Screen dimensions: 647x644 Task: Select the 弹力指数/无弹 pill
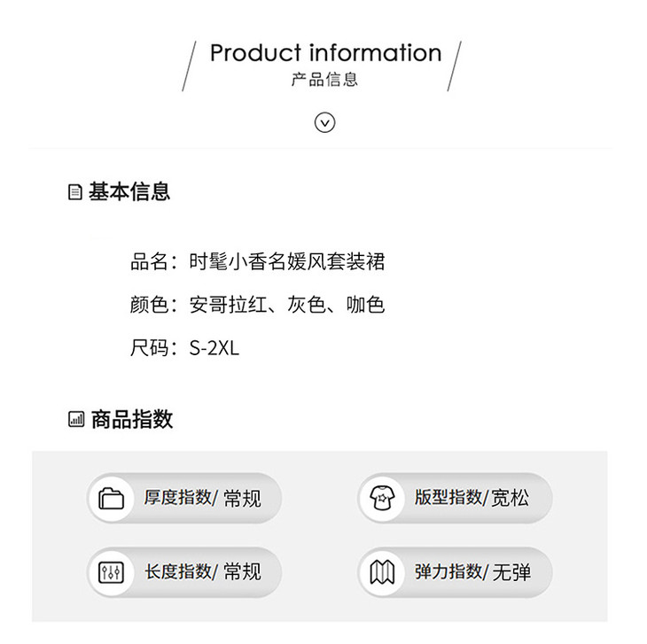point(456,572)
